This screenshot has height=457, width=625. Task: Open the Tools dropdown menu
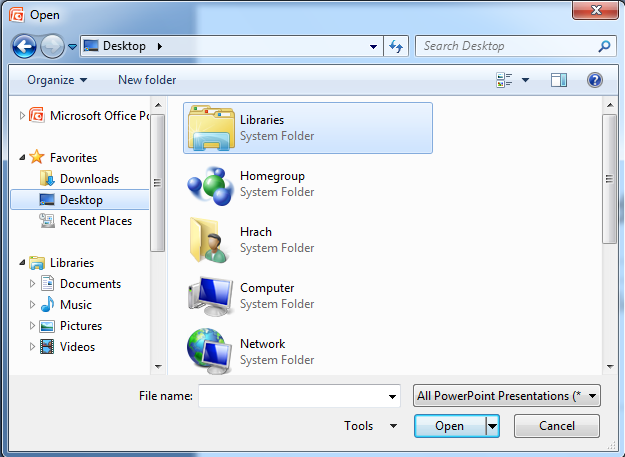click(359, 426)
